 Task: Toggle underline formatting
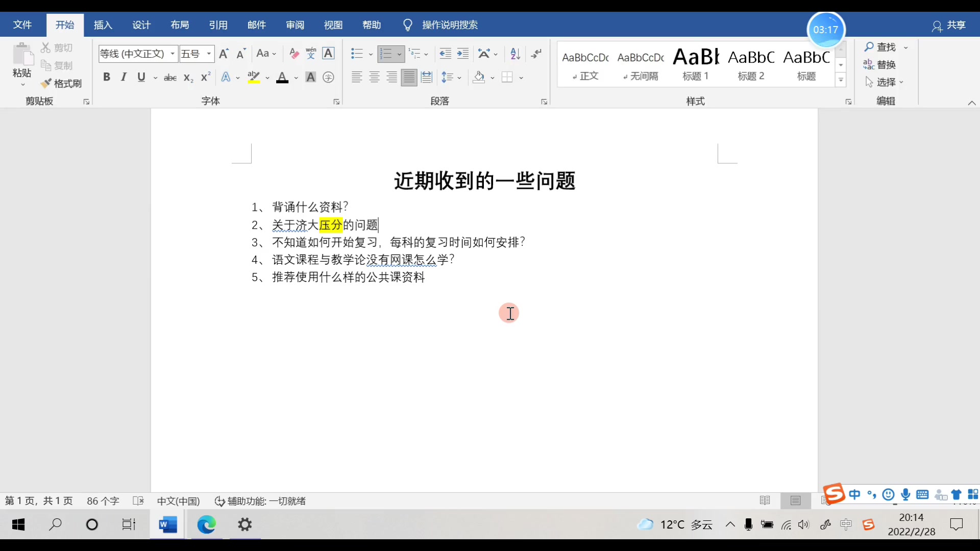click(x=141, y=77)
